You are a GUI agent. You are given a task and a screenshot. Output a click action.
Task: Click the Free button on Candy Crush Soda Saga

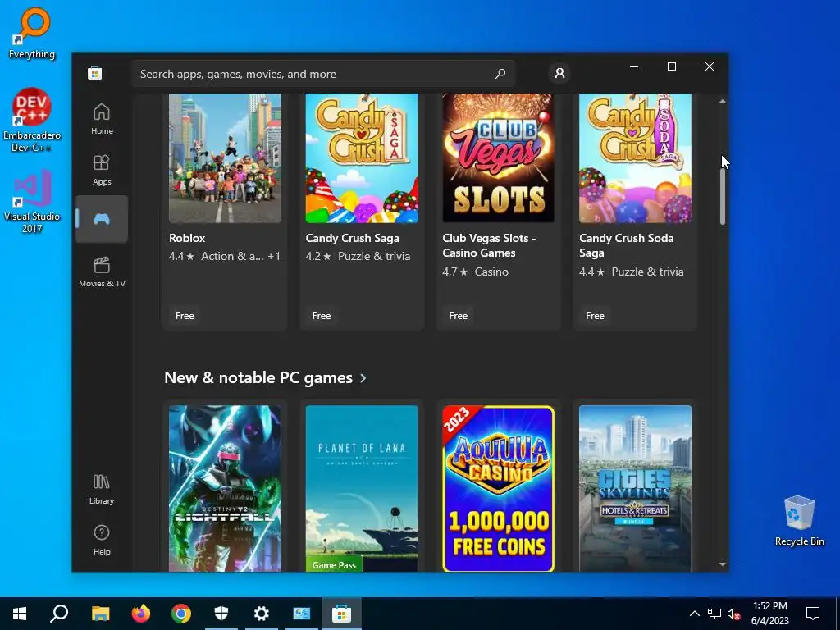click(x=595, y=316)
